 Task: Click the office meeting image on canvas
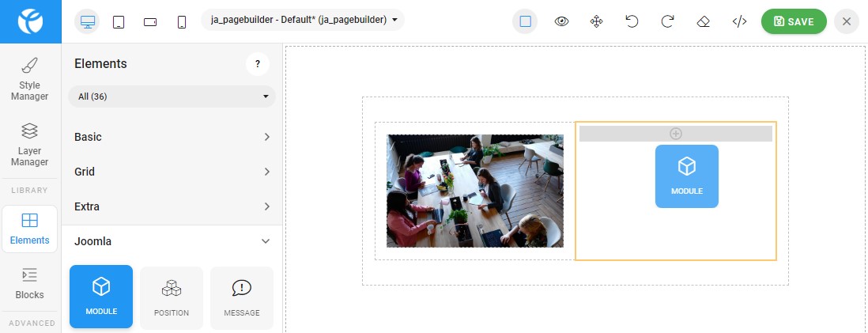pyautogui.click(x=475, y=191)
